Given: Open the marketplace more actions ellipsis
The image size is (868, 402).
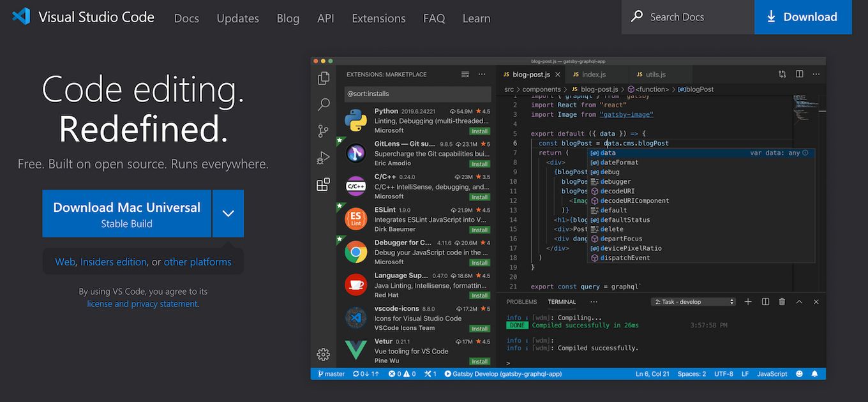Looking at the screenshot, I should click(482, 75).
